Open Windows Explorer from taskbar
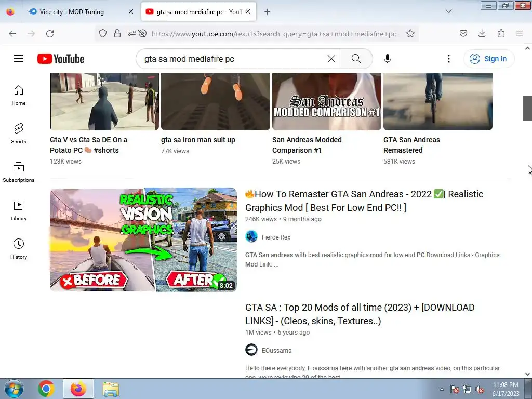This screenshot has height=399, width=532. point(111,389)
